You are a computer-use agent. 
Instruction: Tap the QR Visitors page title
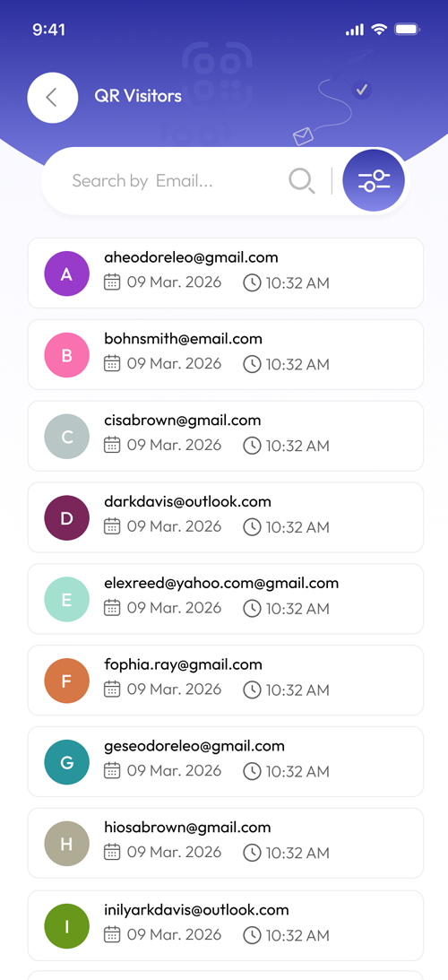(x=138, y=96)
